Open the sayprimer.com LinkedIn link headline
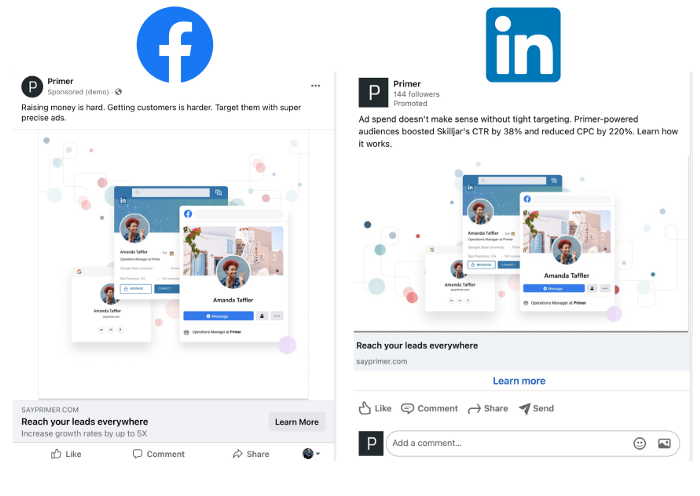 pos(417,346)
